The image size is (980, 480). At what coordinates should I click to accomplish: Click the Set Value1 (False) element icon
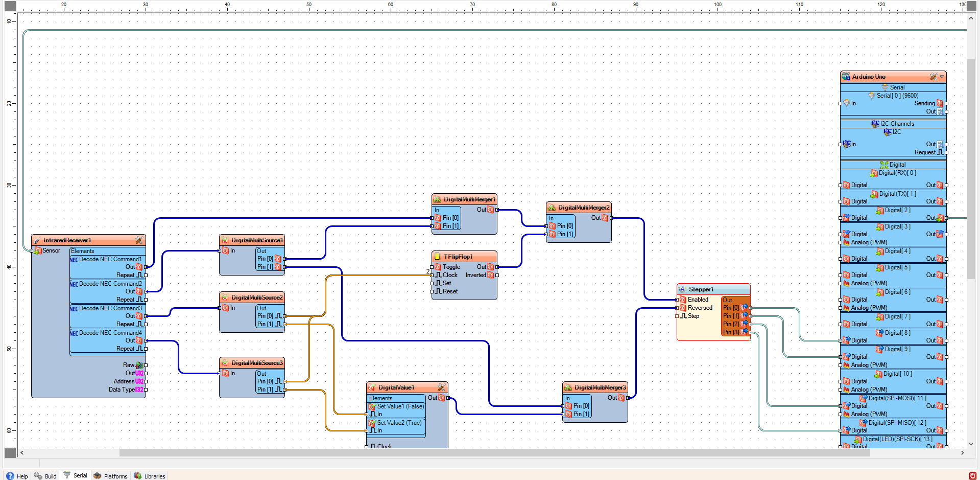(x=372, y=407)
